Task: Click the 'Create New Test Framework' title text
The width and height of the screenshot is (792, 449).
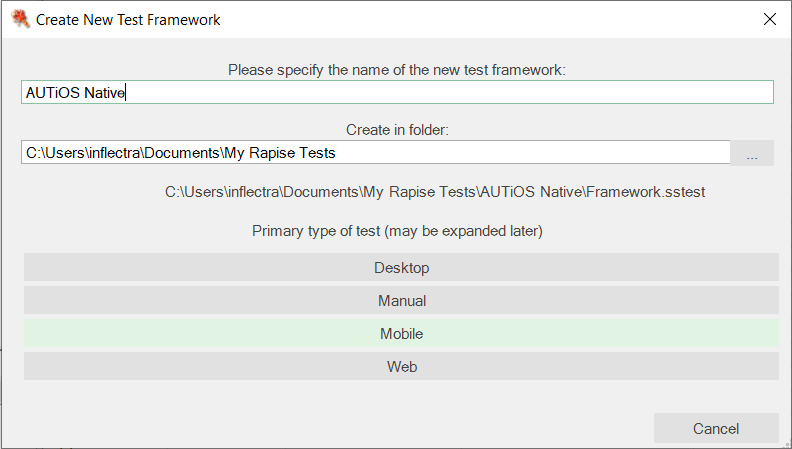Action: (x=128, y=19)
